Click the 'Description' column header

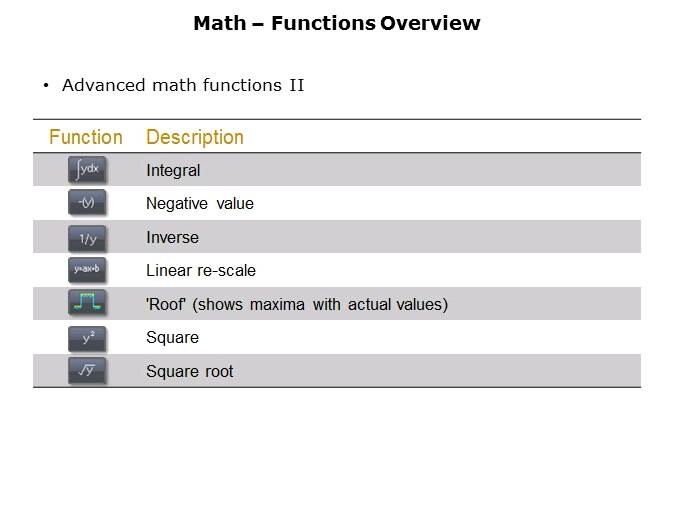coord(195,137)
